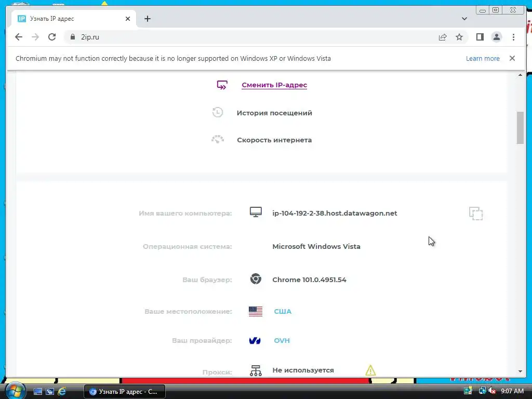Click the visit history clock icon
Screen dimensions: 532x399
click(x=218, y=112)
